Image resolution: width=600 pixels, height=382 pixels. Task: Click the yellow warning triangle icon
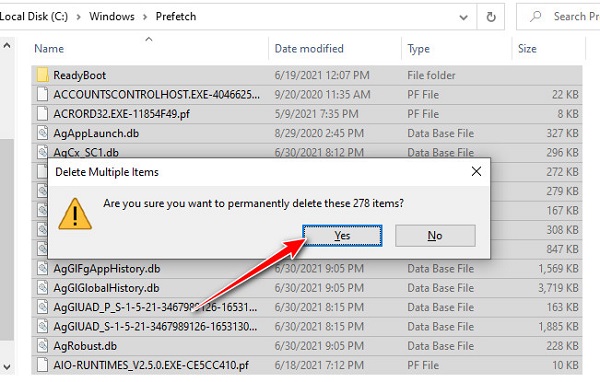[x=75, y=214]
